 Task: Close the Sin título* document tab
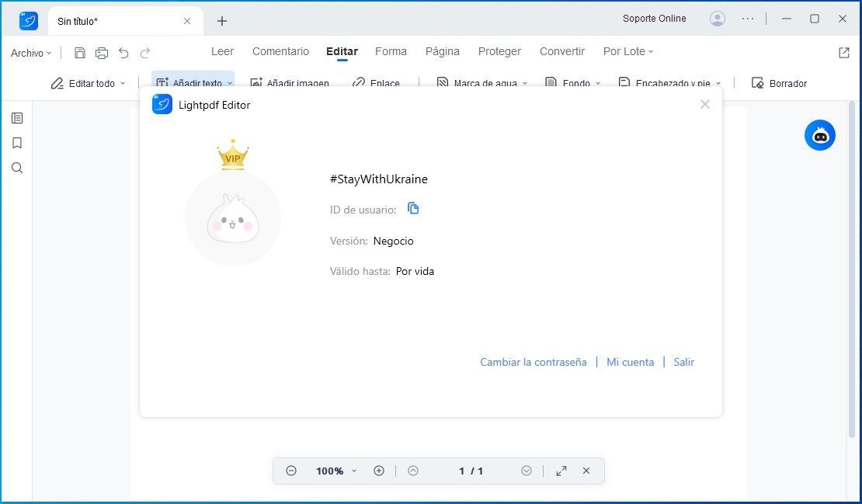point(187,21)
